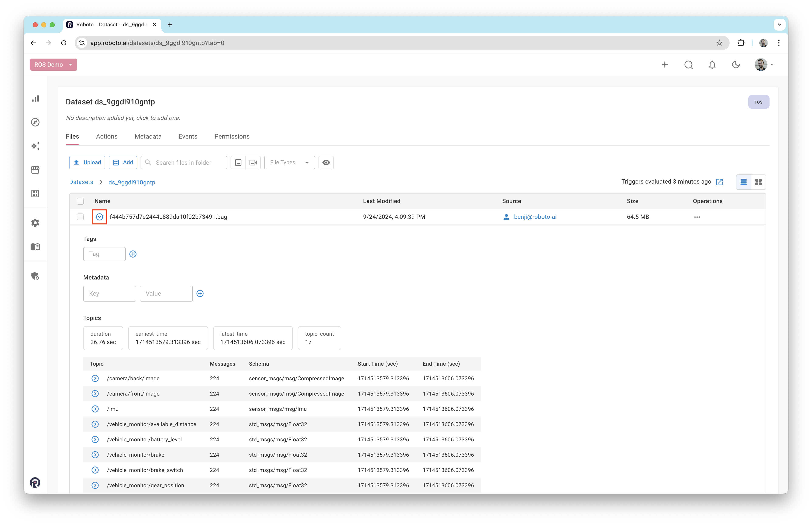Open benji@roboto.ai source link
812x525 pixels.
(535, 217)
